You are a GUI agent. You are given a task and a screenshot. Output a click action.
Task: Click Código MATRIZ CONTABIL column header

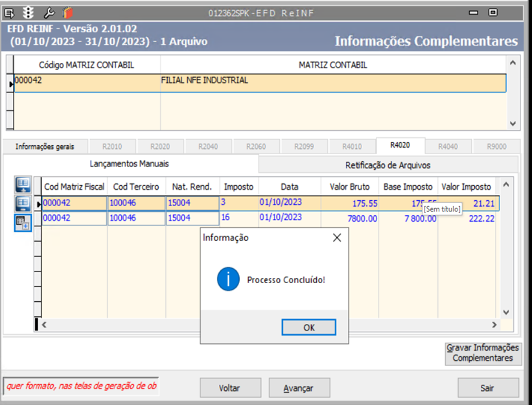[87, 65]
